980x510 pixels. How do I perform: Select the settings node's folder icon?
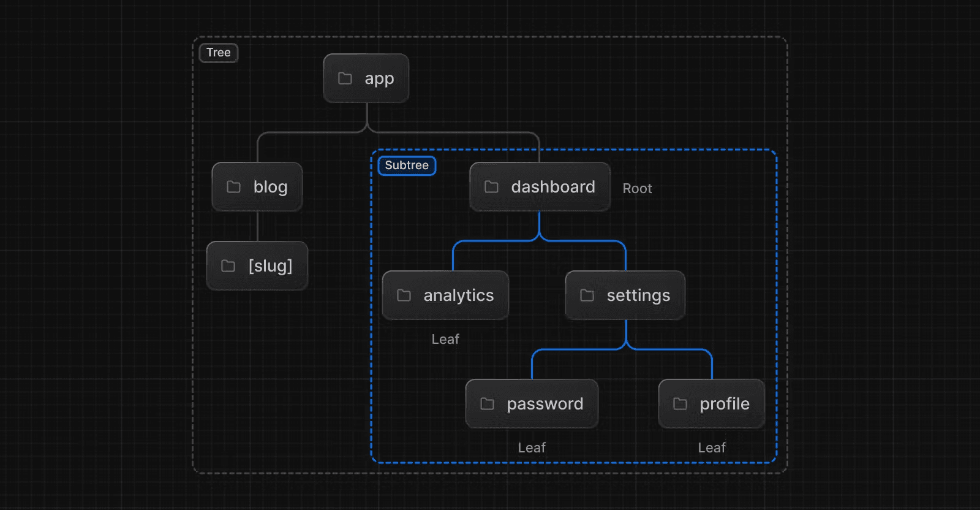pyautogui.click(x=587, y=295)
